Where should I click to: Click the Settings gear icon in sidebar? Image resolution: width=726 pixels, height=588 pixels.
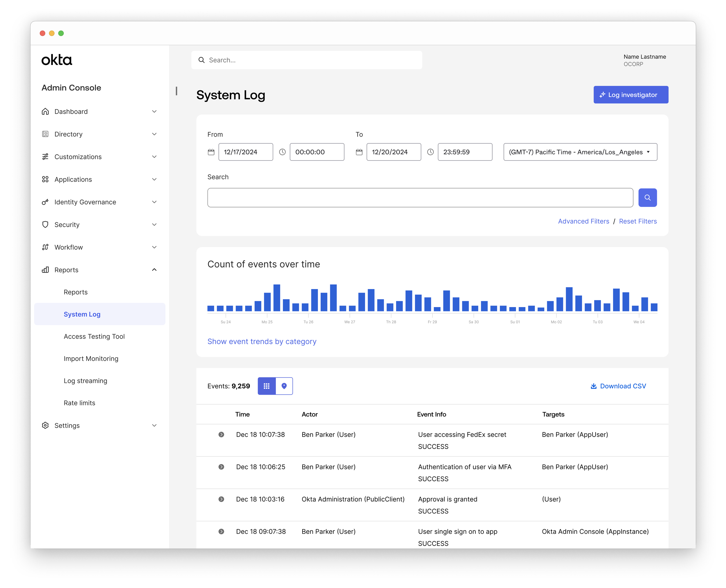pyautogui.click(x=45, y=425)
